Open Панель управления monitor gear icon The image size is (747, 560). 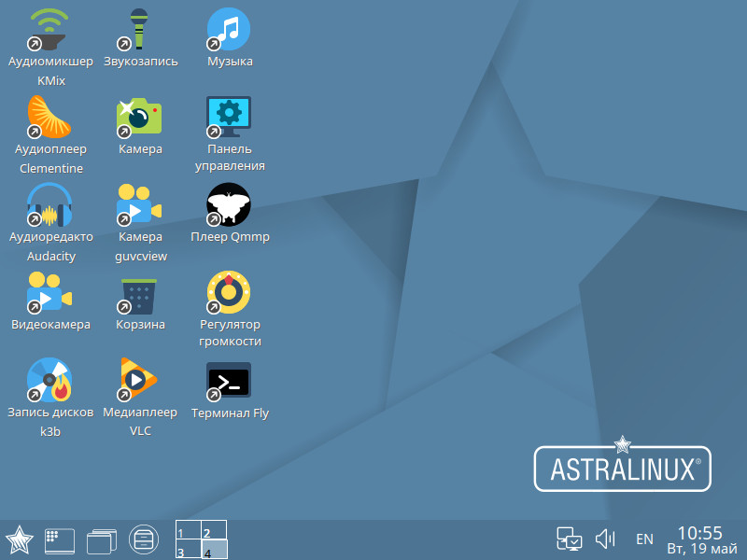(x=229, y=118)
